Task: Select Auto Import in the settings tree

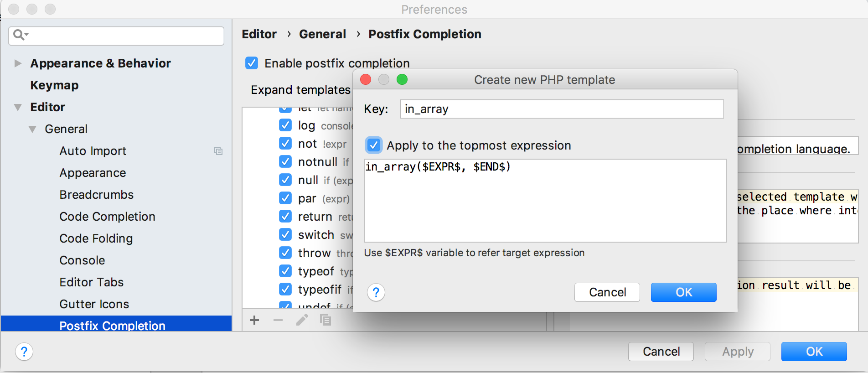Action: (x=93, y=151)
